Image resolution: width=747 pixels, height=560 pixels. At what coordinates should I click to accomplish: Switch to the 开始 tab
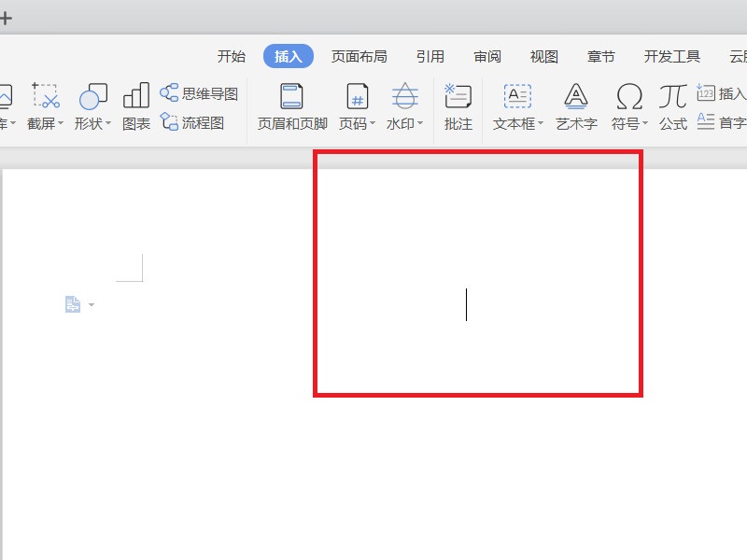point(232,56)
